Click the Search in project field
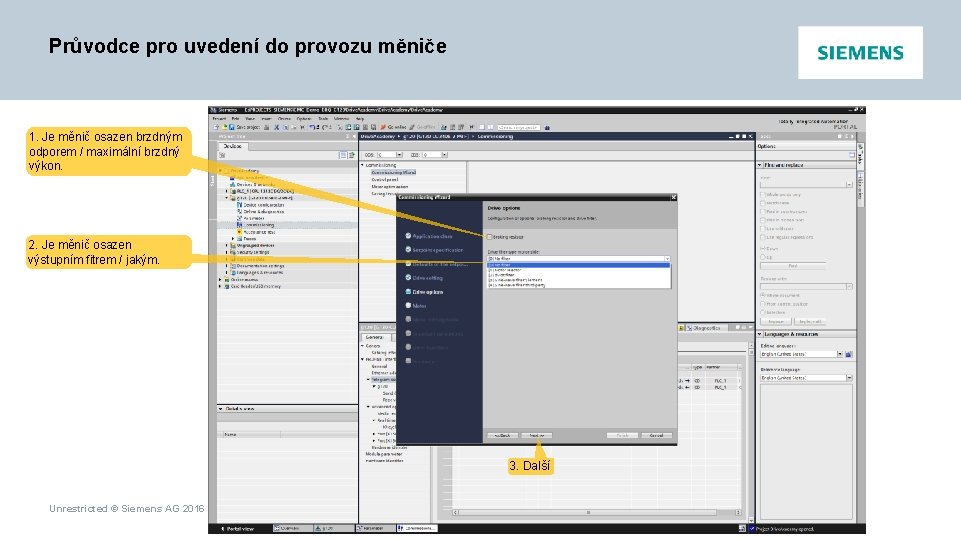The width and height of the screenshot is (961, 540). 518,127
